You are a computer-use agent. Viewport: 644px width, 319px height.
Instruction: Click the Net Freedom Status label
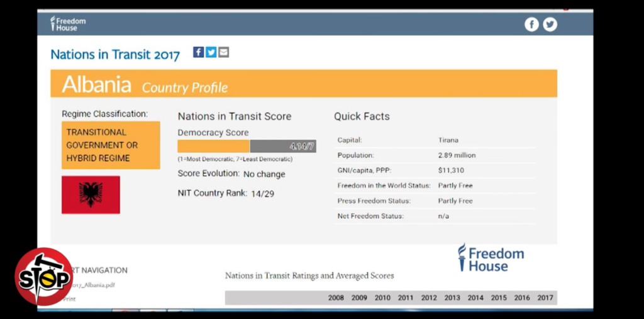tap(370, 216)
